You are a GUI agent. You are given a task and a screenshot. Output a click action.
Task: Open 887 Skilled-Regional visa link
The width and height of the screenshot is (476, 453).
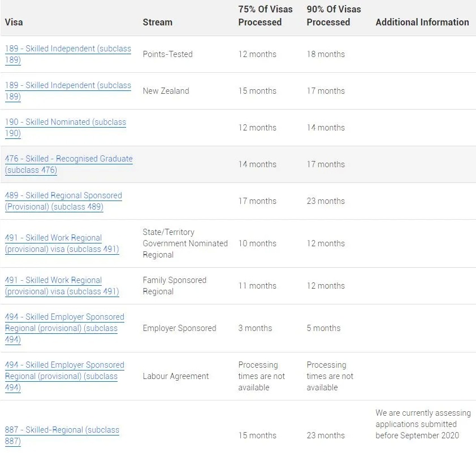[62, 435]
